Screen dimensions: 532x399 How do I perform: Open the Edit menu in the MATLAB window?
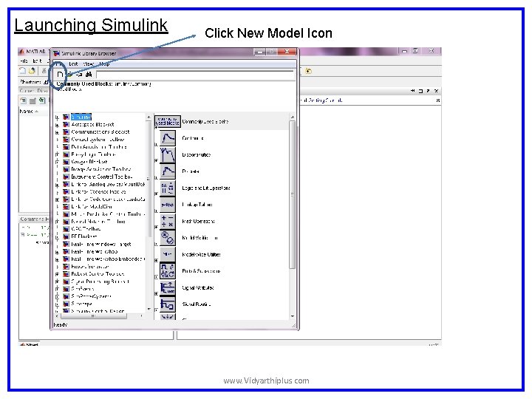37,61
